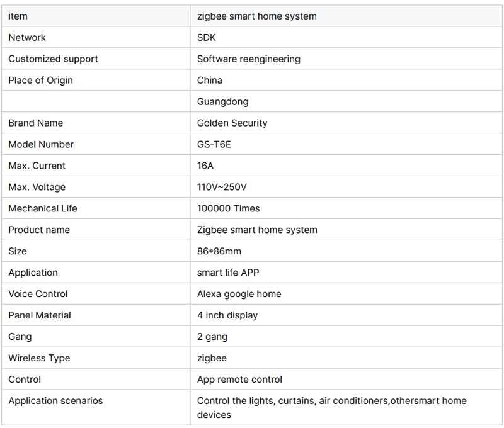Image resolution: width=504 pixels, height=428 pixels.
Task: Click '100000 Times' mechanical life value
Action: click(x=228, y=208)
